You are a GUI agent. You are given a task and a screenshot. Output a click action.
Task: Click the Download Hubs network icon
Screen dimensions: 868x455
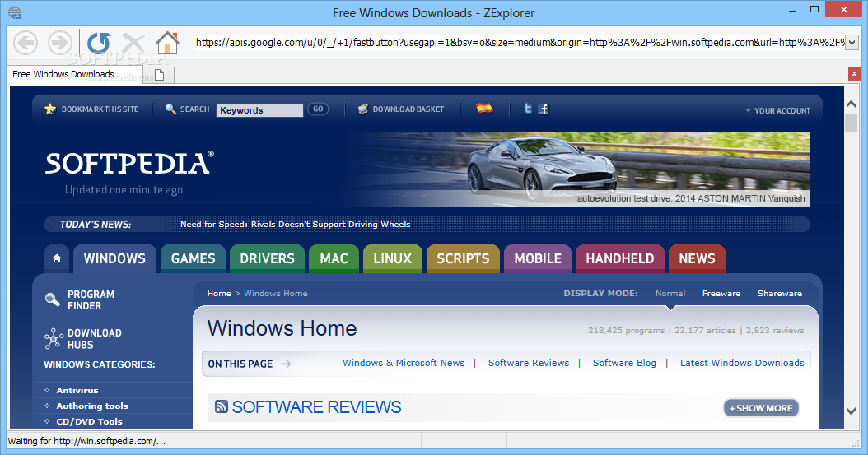(x=54, y=338)
